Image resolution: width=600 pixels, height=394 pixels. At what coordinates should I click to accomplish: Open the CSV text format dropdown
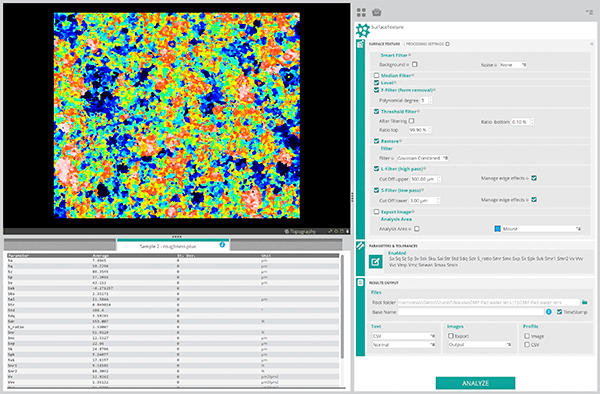[404, 336]
